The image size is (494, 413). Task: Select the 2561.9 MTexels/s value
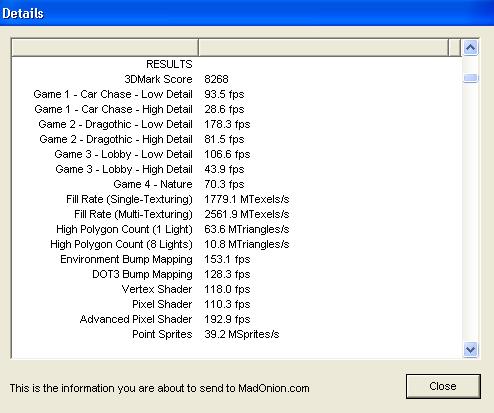point(247,214)
